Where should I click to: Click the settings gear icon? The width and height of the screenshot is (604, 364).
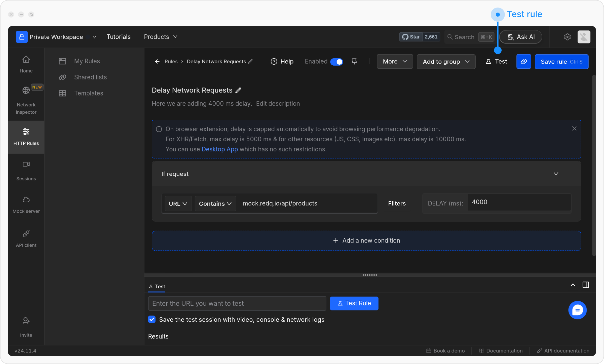567,37
